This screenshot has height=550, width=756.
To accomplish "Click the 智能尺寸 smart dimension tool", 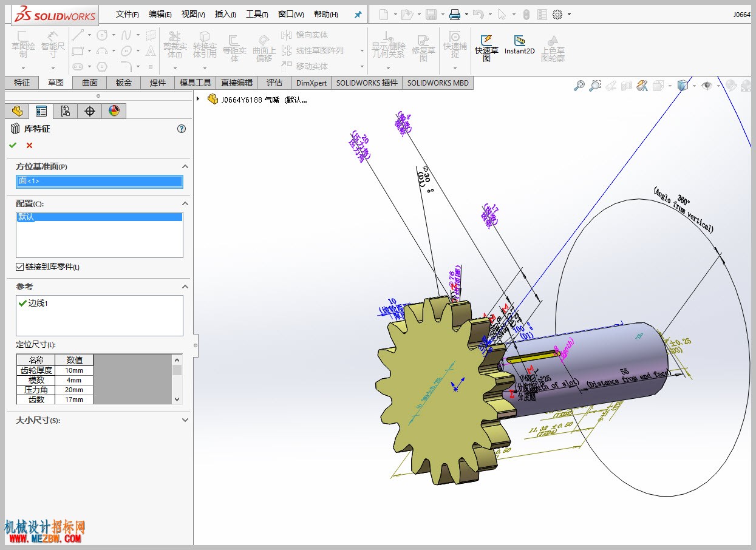I will 53,44.
